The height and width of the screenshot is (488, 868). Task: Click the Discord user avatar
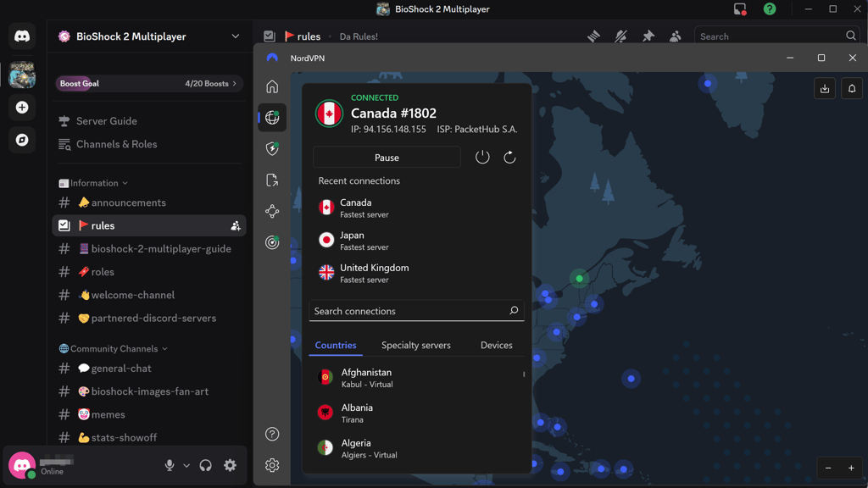coord(22,465)
